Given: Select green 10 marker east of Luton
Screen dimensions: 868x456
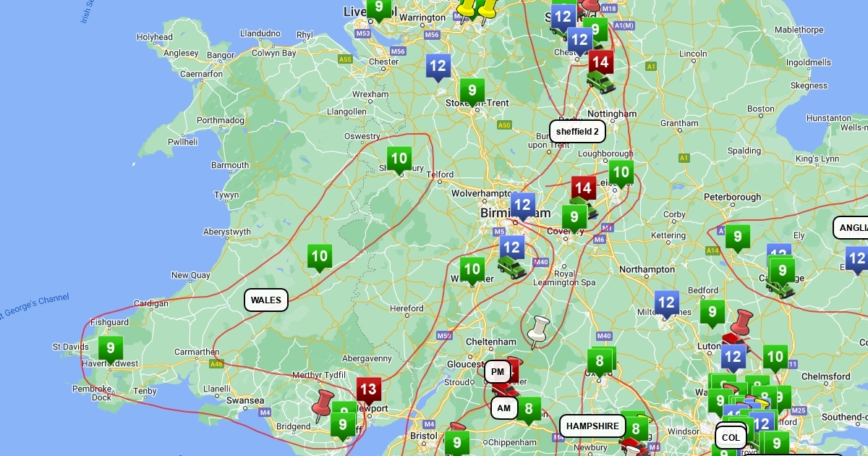Looking at the screenshot, I should tap(775, 358).
